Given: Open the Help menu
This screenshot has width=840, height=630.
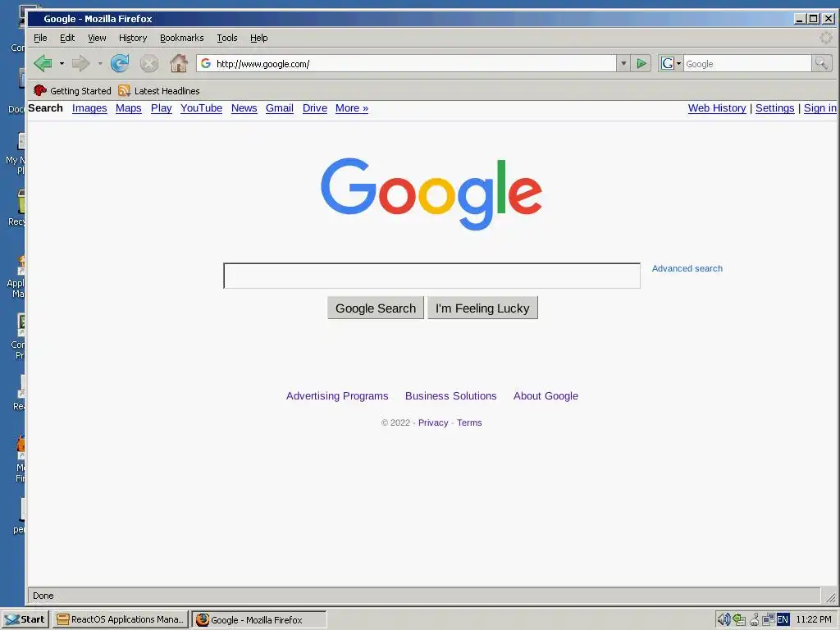Looking at the screenshot, I should click(x=258, y=38).
